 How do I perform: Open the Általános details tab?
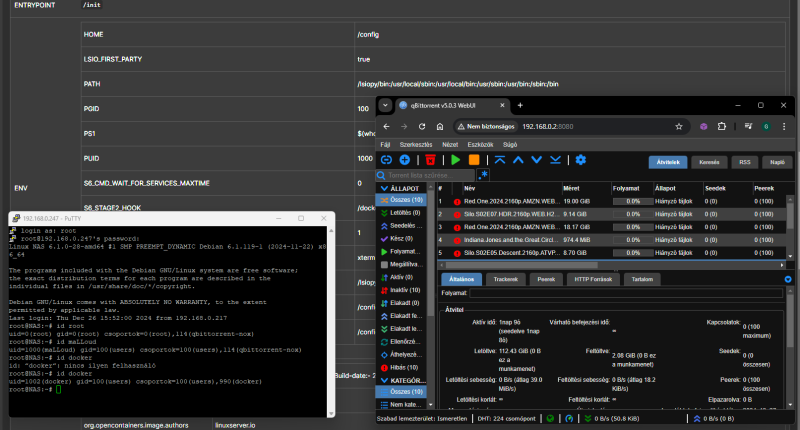461,279
